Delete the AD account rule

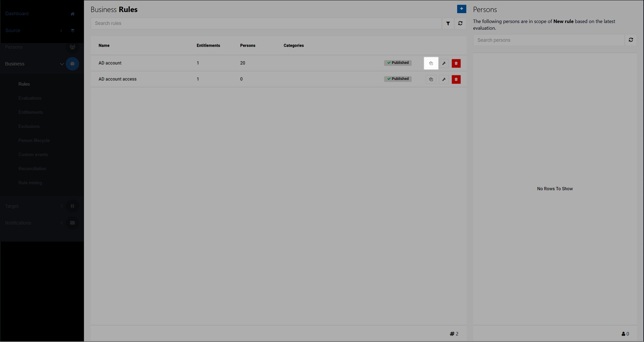pyautogui.click(x=456, y=63)
